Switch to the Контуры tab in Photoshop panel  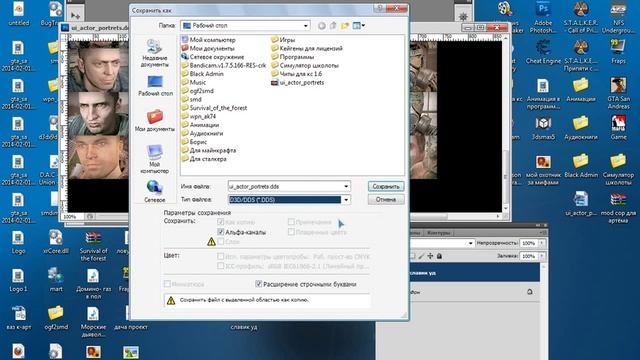click(x=439, y=233)
